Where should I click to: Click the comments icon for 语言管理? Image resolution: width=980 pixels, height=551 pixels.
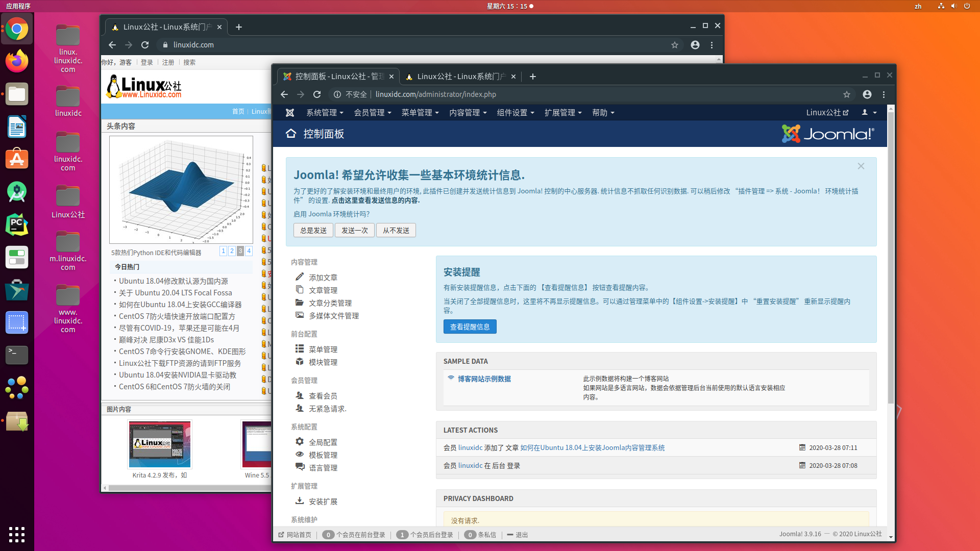tap(300, 467)
